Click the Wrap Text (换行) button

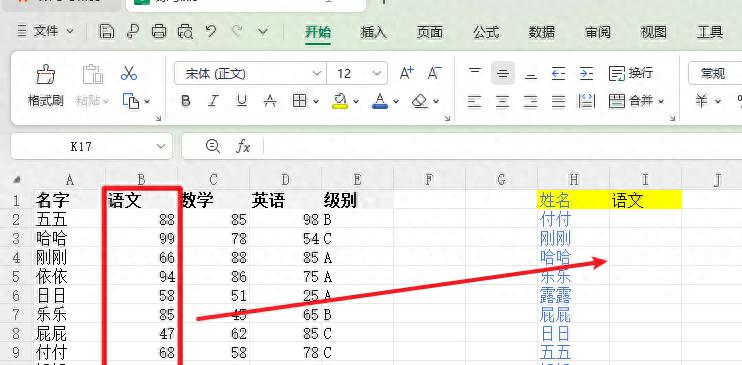point(631,73)
